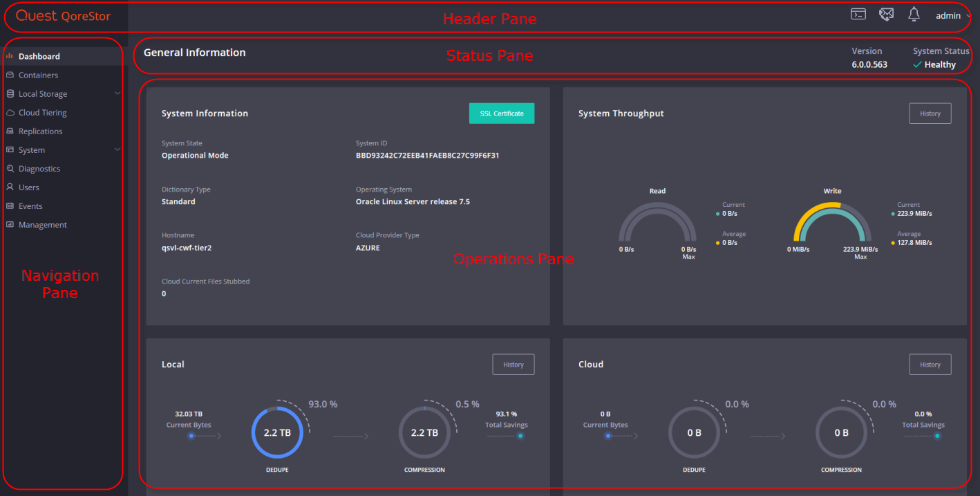Click the Users person icon
Screen dimensions: 980x496
click(10, 187)
